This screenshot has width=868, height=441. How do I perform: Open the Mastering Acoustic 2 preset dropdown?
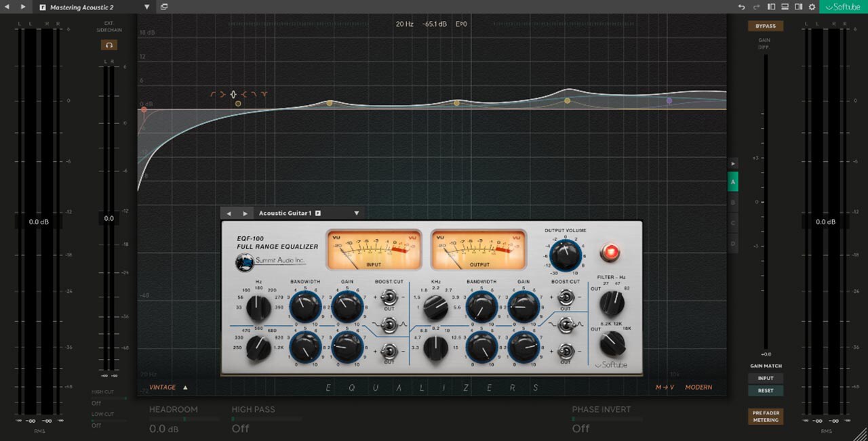click(x=147, y=7)
